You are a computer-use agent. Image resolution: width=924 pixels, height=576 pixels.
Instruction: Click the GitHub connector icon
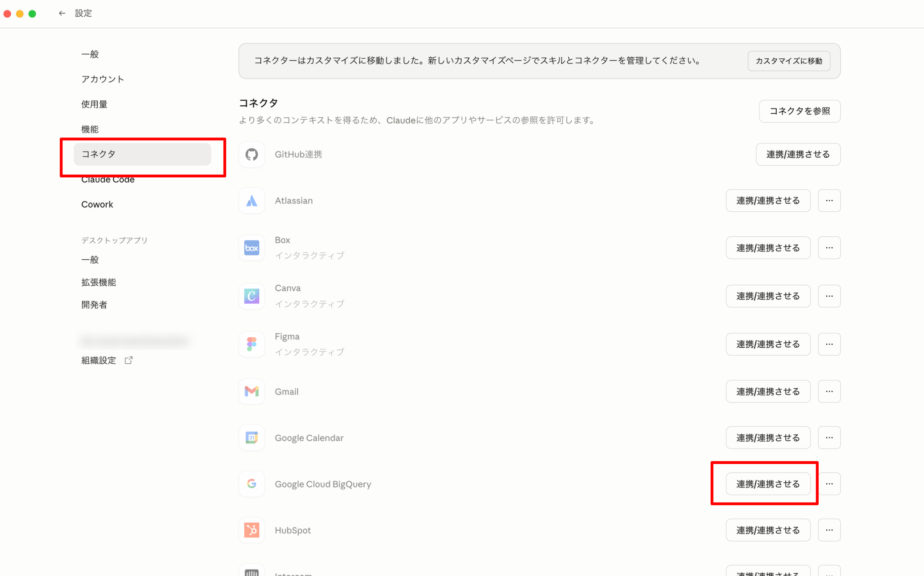[x=251, y=154]
